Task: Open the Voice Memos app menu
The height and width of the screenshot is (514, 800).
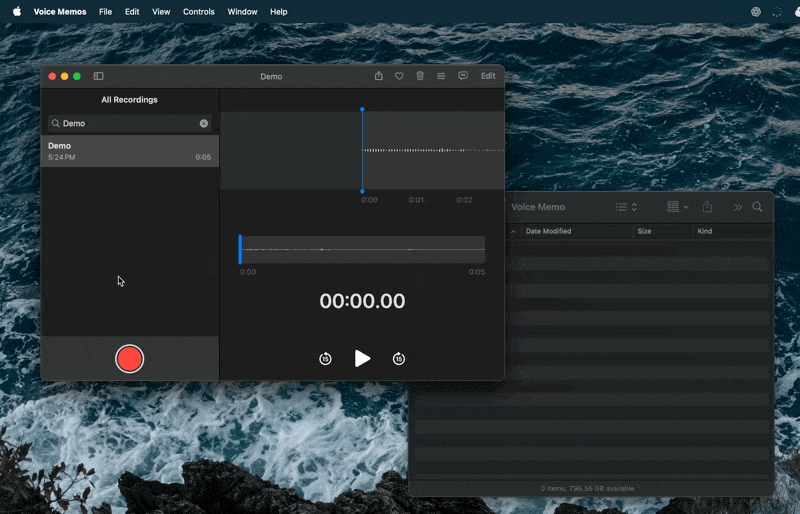Action: pyautogui.click(x=60, y=11)
